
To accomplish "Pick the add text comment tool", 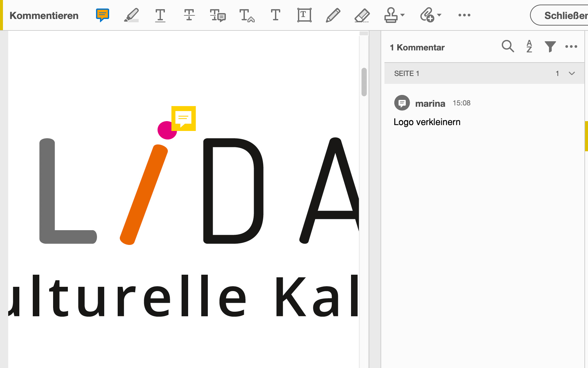I will tap(275, 15).
